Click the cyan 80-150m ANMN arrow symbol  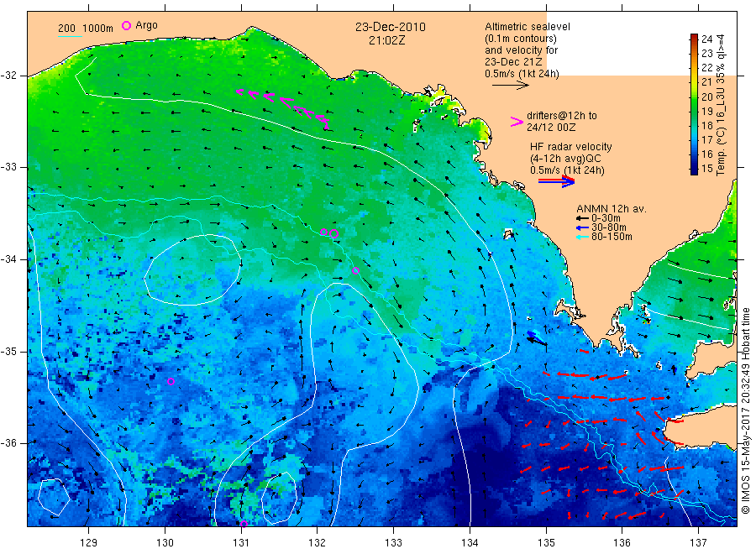(x=582, y=237)
